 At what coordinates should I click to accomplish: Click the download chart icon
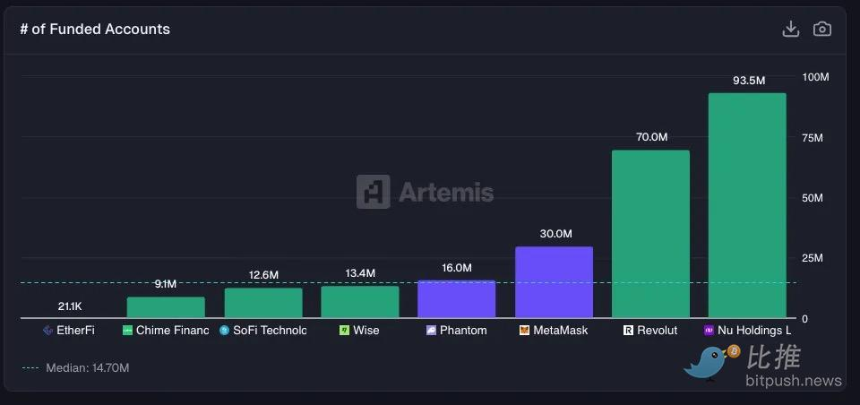[790, 29]
